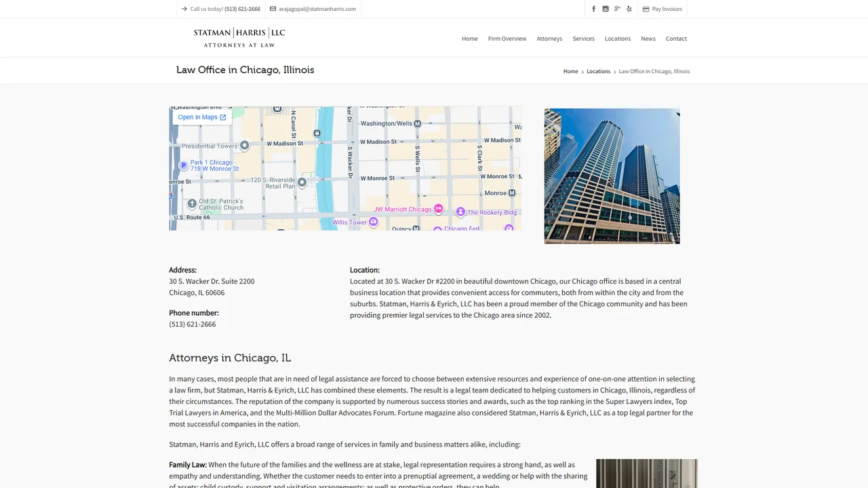Click the Willis Tower camera marker

(x=373, y=222)
